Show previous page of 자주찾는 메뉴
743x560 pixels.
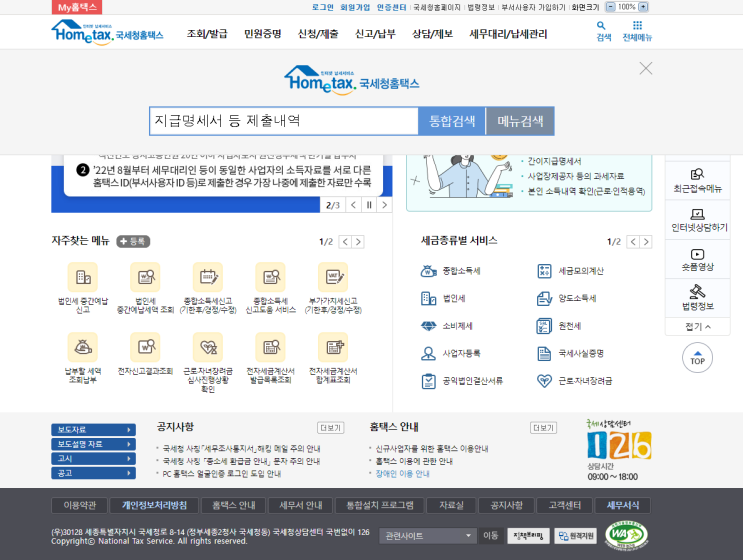[x=345, y=242]
